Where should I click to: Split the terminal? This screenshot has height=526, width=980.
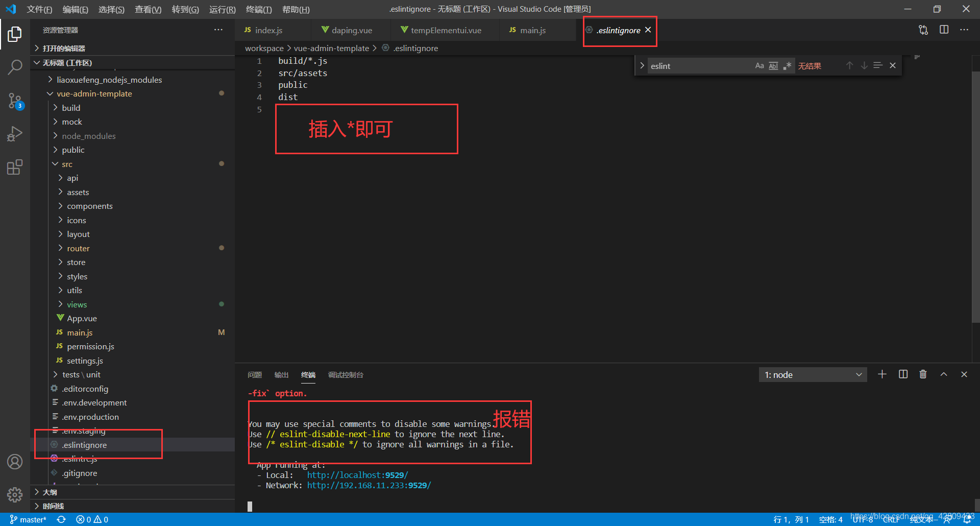[902, 374]
